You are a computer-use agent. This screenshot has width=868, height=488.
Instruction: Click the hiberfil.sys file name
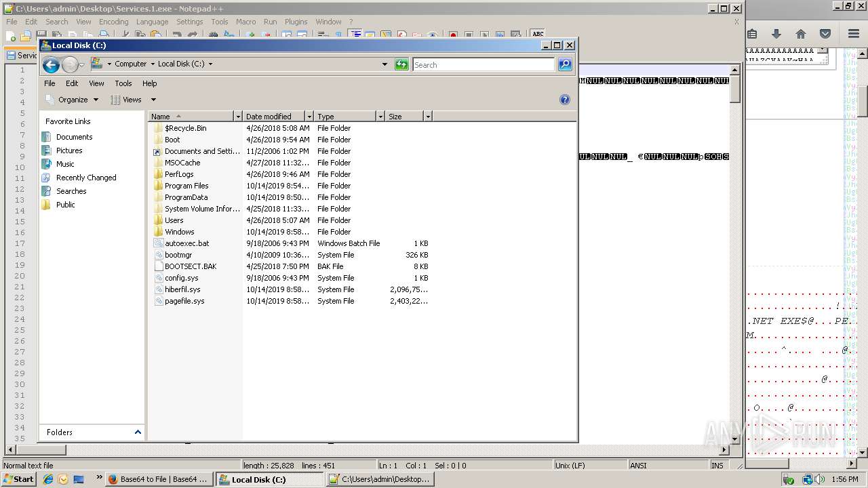[x=182, y=289]
